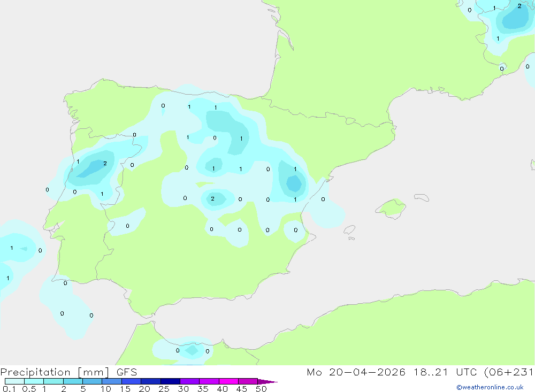Pick the 35–40 mm violet legend swatch

tap(209, 381)
